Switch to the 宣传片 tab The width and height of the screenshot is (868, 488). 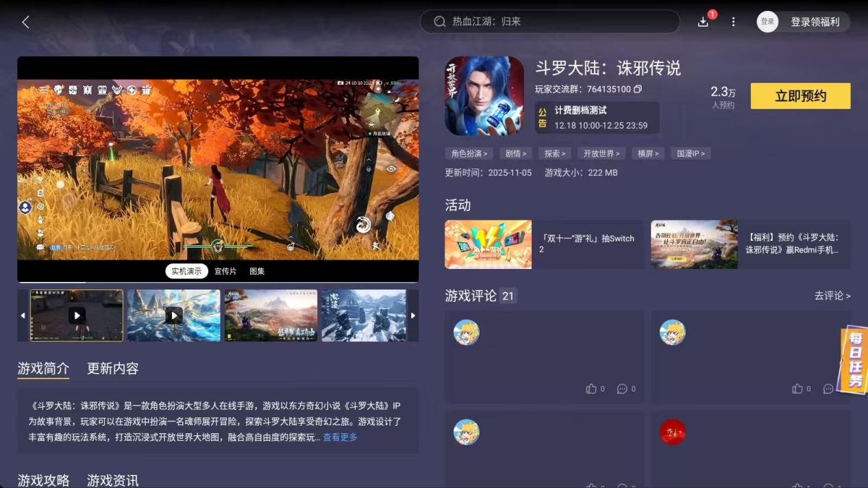225,271
